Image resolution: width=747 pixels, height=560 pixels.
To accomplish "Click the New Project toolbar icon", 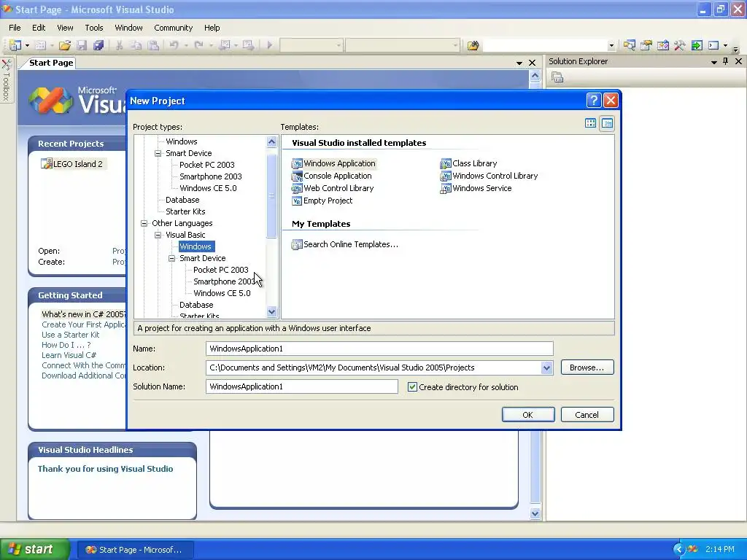I will coord(15,45).
